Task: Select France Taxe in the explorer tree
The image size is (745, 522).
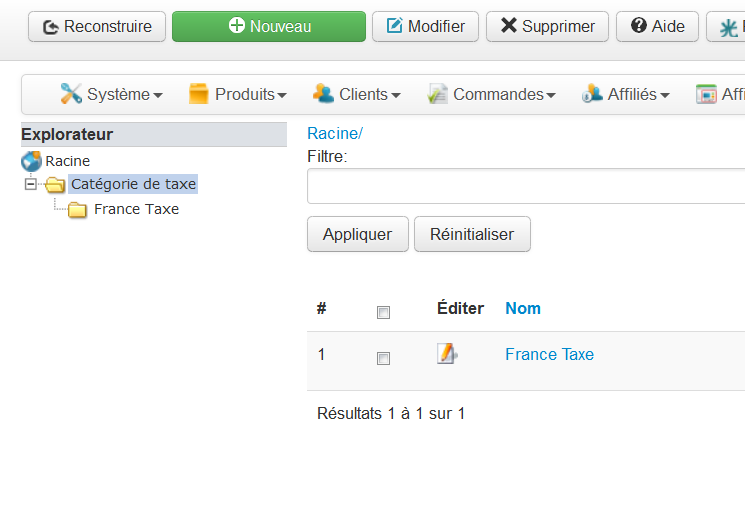Action: tap(136, 210)
